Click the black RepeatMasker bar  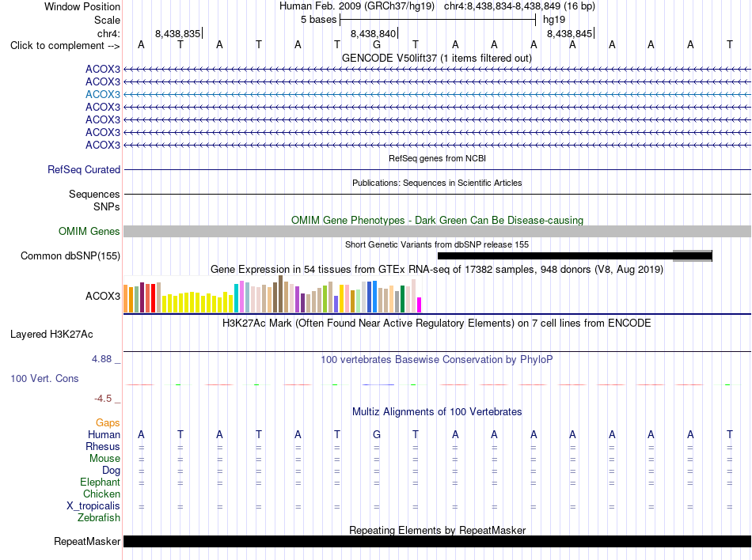pos(438,541)
